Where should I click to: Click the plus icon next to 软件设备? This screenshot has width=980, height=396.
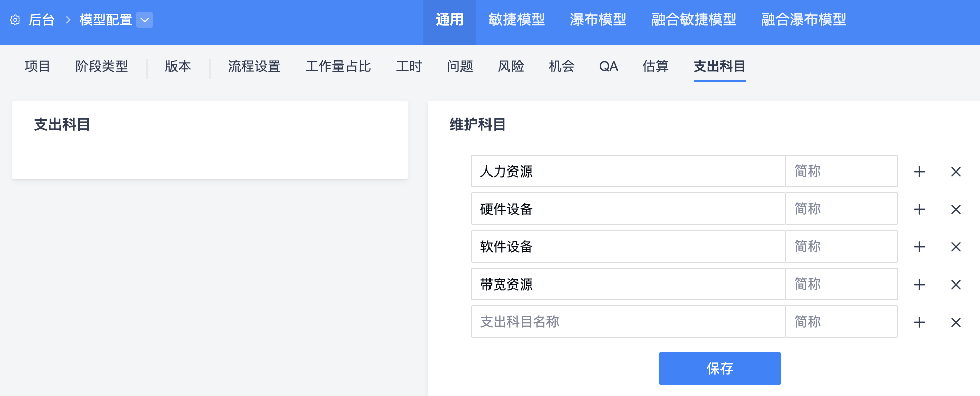coord(919,247)
